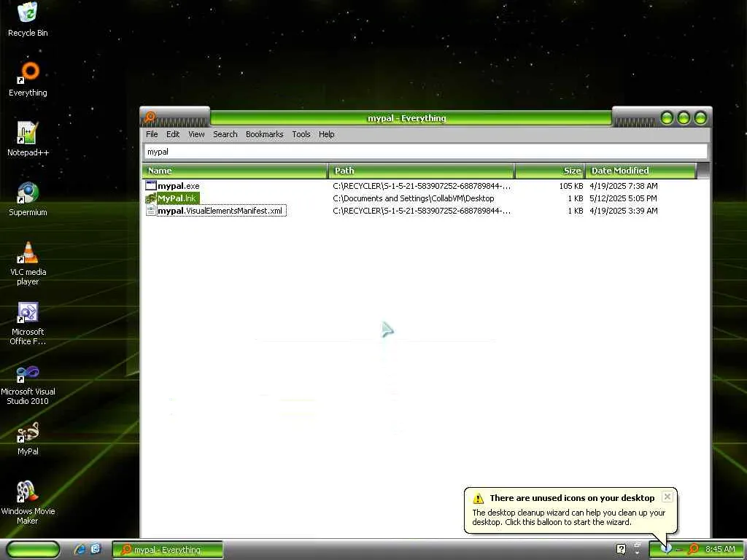Click the help question mark icon in the taskbar
Viewport: 747px width, 560px height.
[x=621, y=549]
